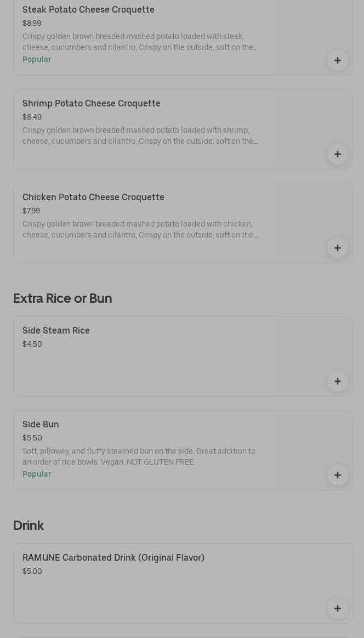Click the Side Bun description text

coord(139,456)
